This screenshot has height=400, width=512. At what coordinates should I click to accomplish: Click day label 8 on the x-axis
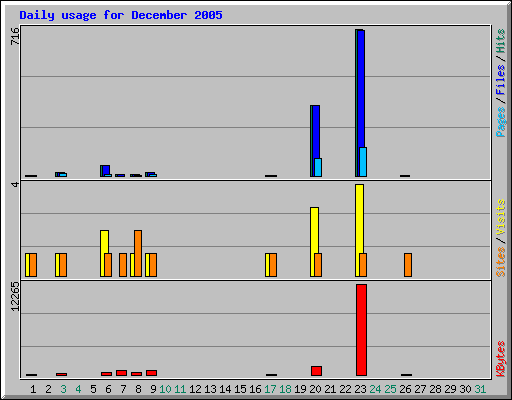tap(138, 389)
